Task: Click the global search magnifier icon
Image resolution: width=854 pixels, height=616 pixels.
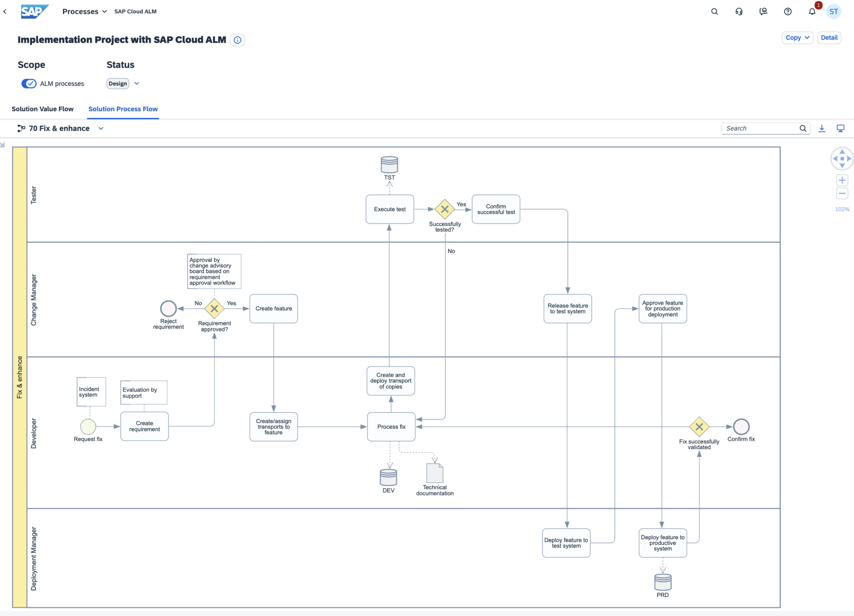Action: (714, 12)
